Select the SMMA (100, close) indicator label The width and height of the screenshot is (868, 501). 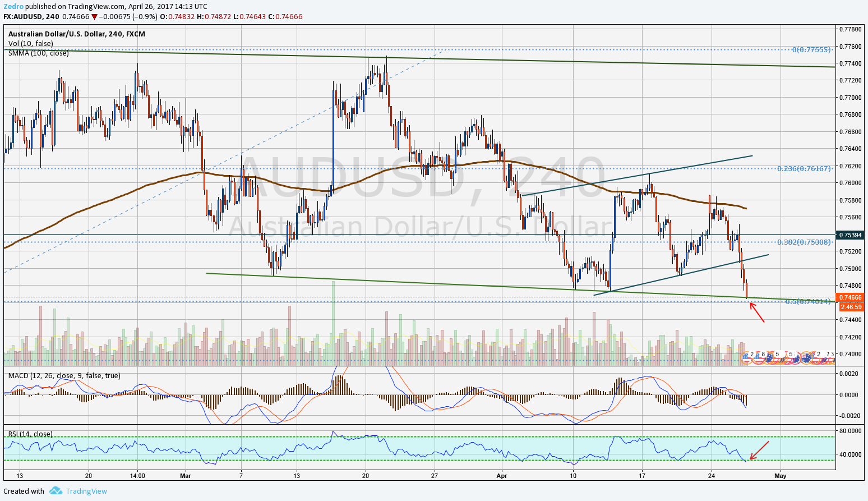click(x=39, y=53)
